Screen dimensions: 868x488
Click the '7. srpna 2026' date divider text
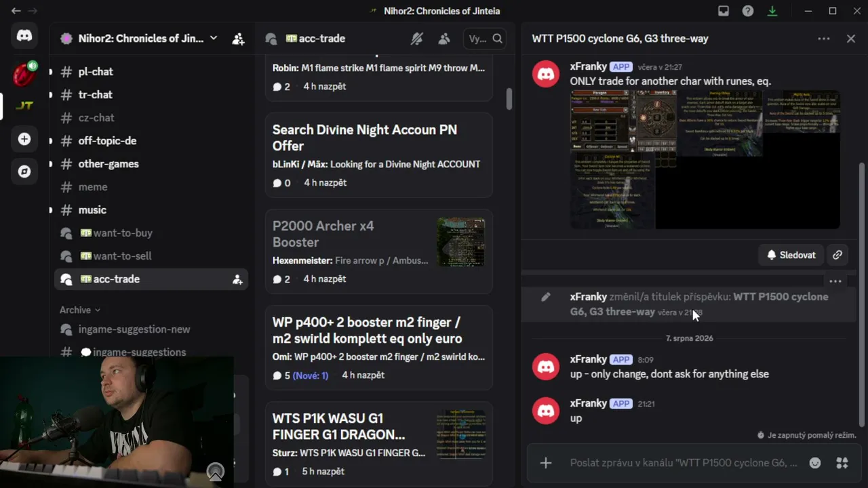click(x=690, y=338)
